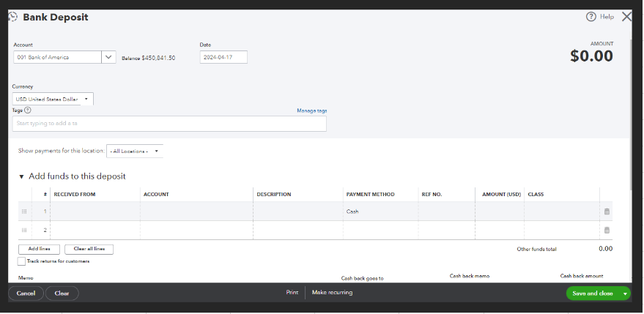Click Description cell in row 1
The width and height of the screenshot is (644, 314).
point(298,212)
